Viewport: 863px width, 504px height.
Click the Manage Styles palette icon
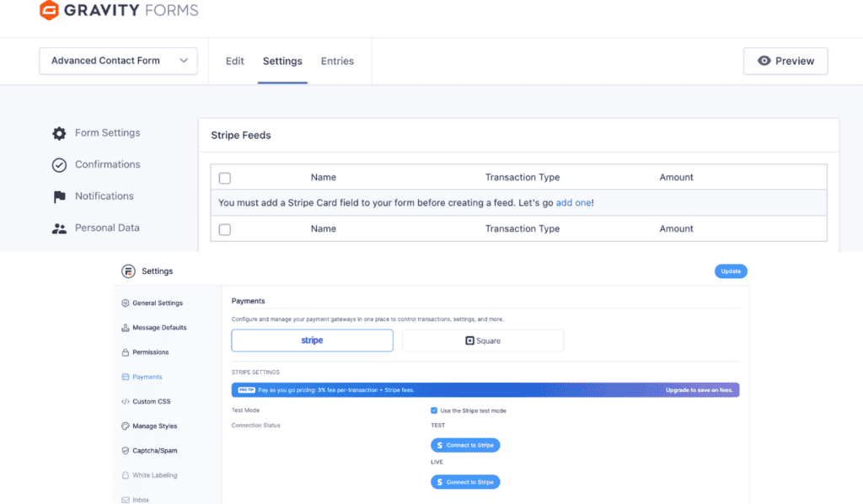point(125,426)
